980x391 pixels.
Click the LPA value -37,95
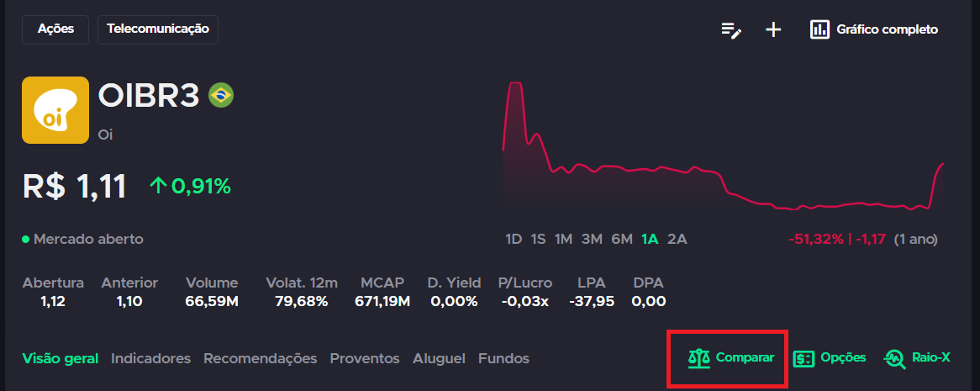coord(592,302)
